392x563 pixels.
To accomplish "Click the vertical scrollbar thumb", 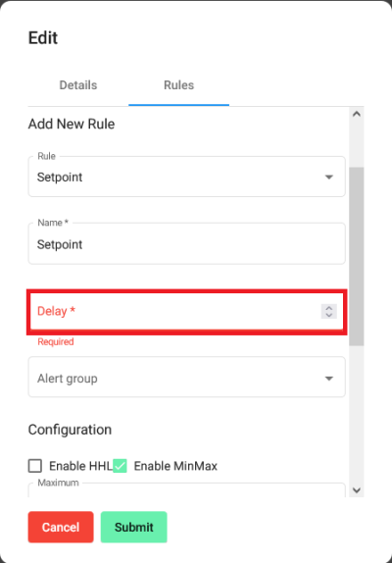I will (x=357, y=256).
